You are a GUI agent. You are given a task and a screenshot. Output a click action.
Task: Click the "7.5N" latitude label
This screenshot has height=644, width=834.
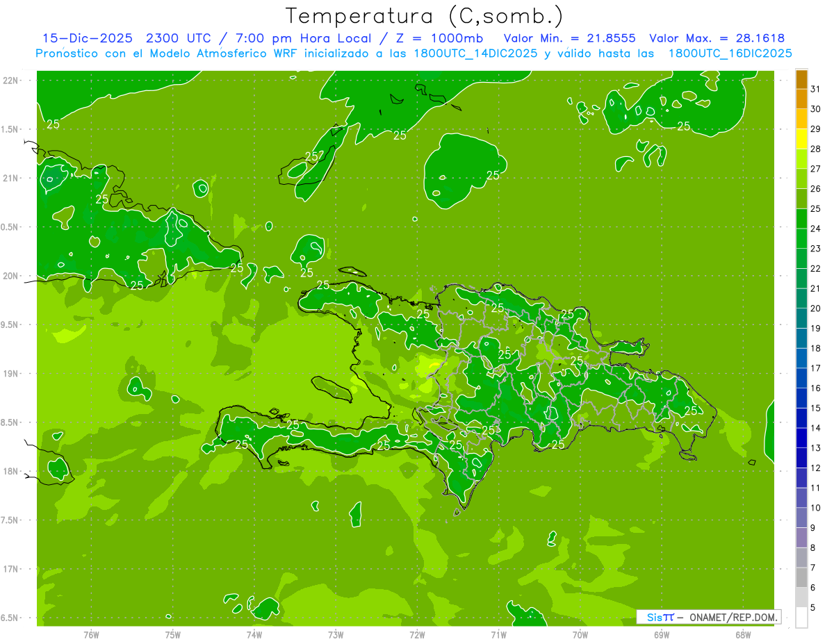click(10, 520)
